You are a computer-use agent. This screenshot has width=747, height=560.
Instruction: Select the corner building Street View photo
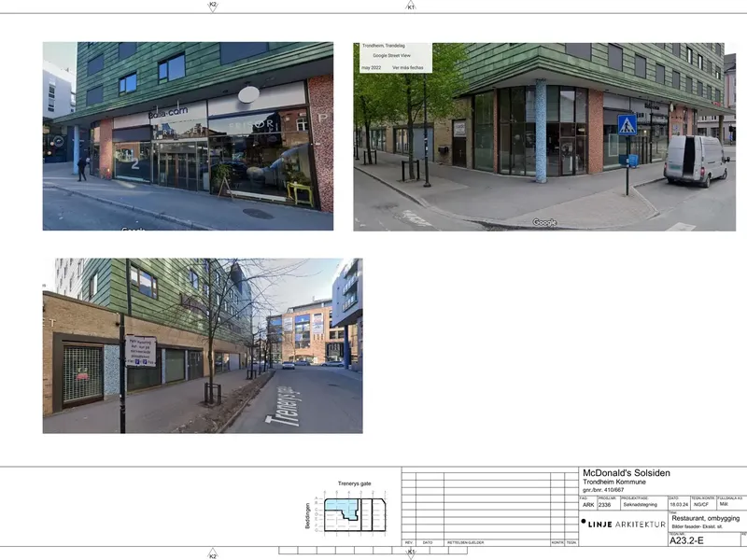point(544,136)
